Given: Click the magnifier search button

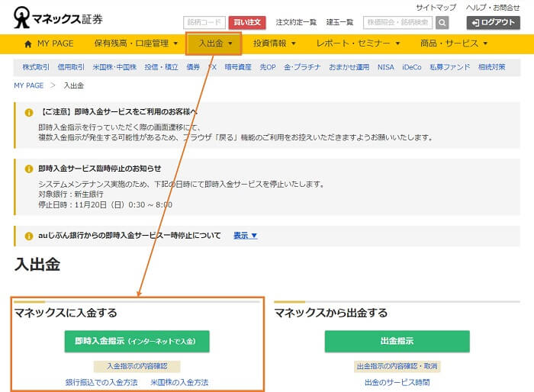Looking at the screenshot, I should pos(442,23).
